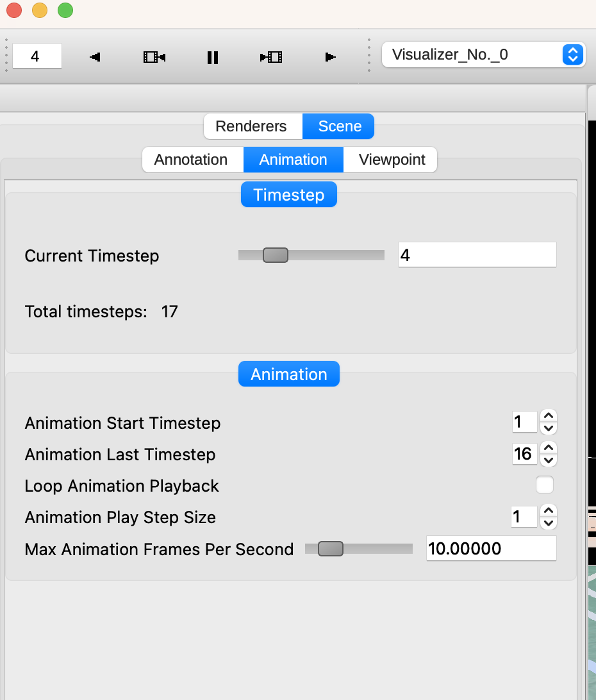The image size is (596, 700).
Task: Increment Animation Start Timestep with up arrow
Action: tap(548, 416)
